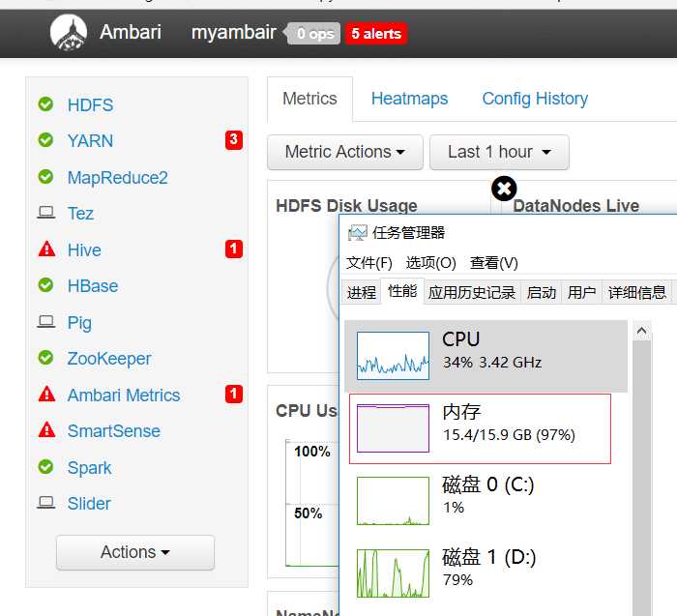The height and width of the screenshot is (616, 677).
Task: Click the '15.4/15.9 GB (97%)' memory reading
Action: (509, 435)
